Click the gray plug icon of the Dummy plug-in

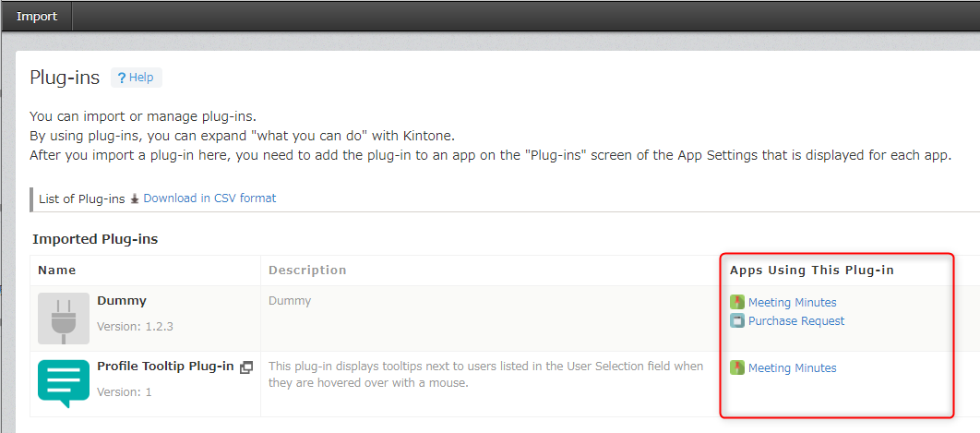(x=64, y=319)
